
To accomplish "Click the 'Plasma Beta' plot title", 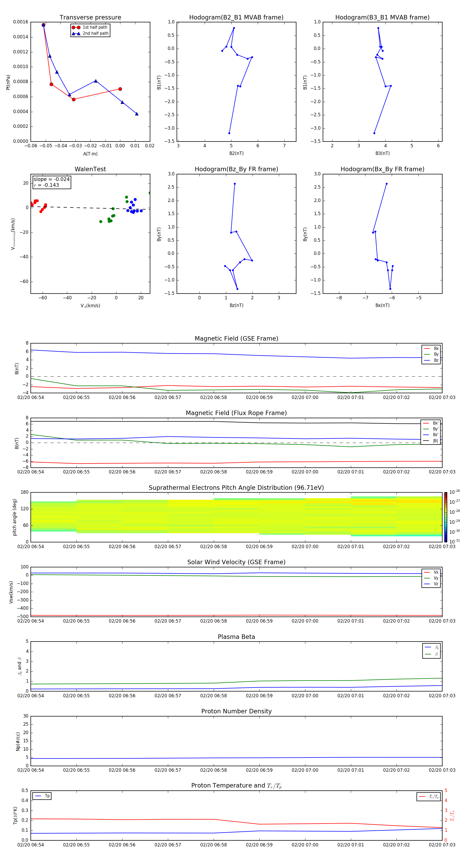I will pos(236,637).
